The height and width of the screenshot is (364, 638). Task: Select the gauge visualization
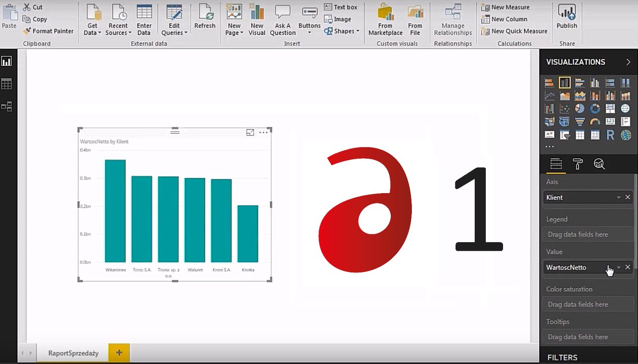click(x=595, y=122)
